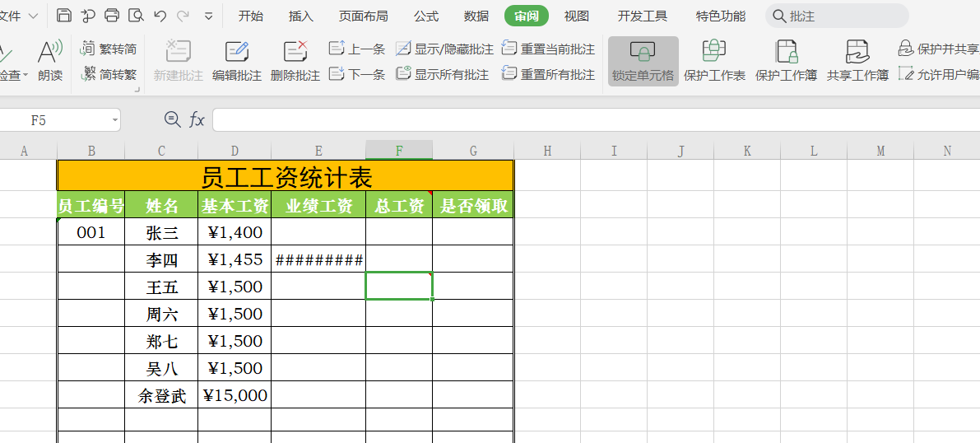Click the export-to-PDF icon beside Save
980x443 pixels.
tap(88, 16)
